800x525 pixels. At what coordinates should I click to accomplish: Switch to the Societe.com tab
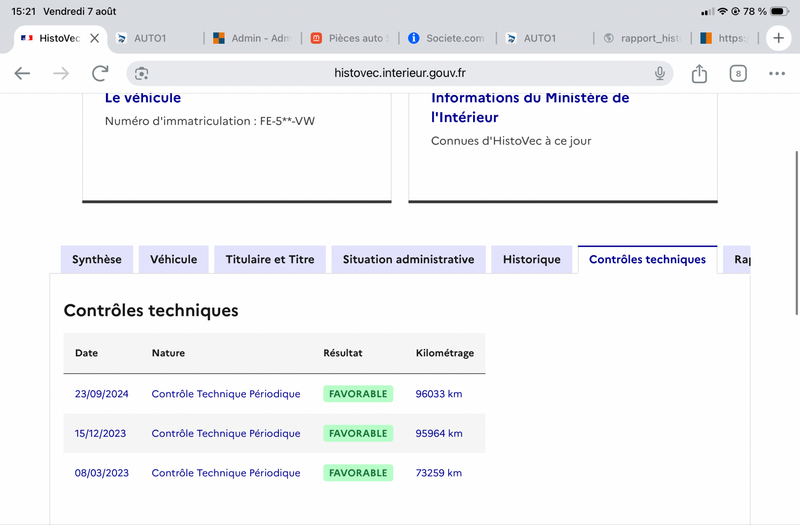pyautogui.click(x=447, y=38)
